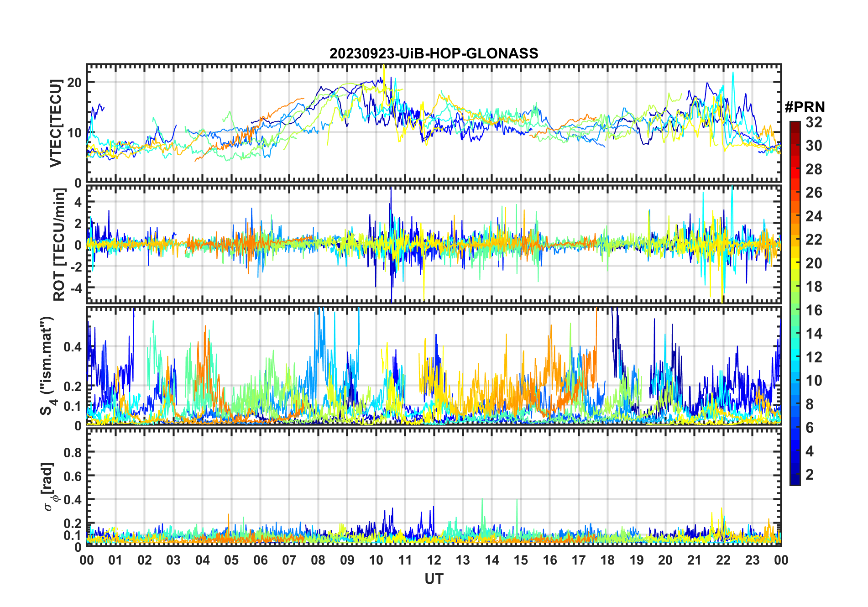Click the plot title 20230923-UiB-HOP-GLONASS

click(x=434, y=53)
